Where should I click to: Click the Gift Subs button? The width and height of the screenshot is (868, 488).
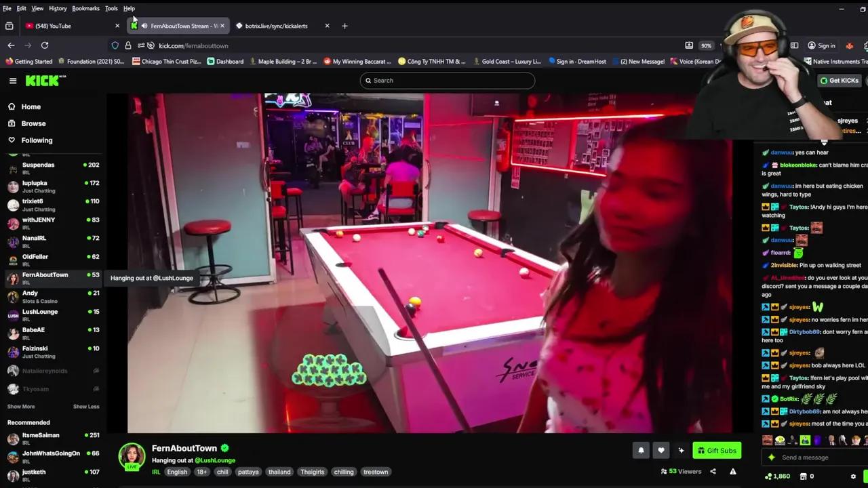[x=717, y=451]
